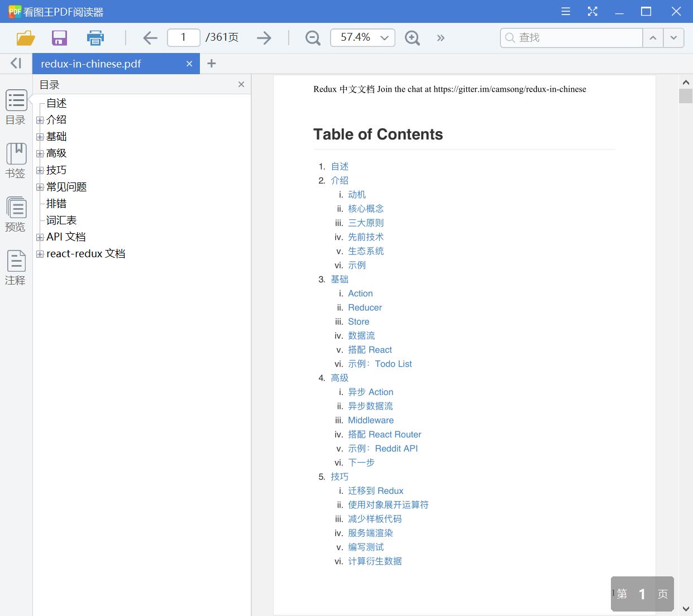Expand the 技巧 tree node

(x=40, y=170)
